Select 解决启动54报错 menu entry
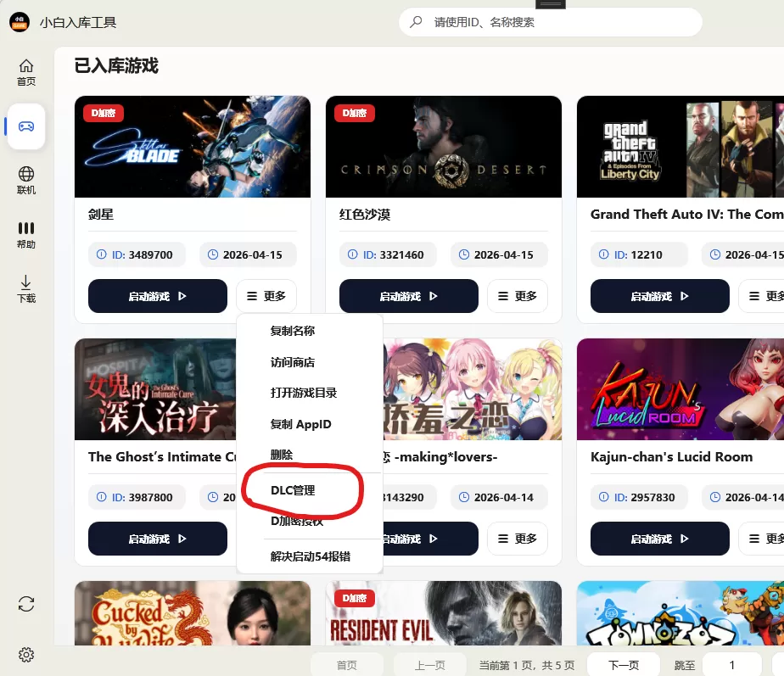Image resolution: width=784 pixels, height=676 pixels. 311,556
